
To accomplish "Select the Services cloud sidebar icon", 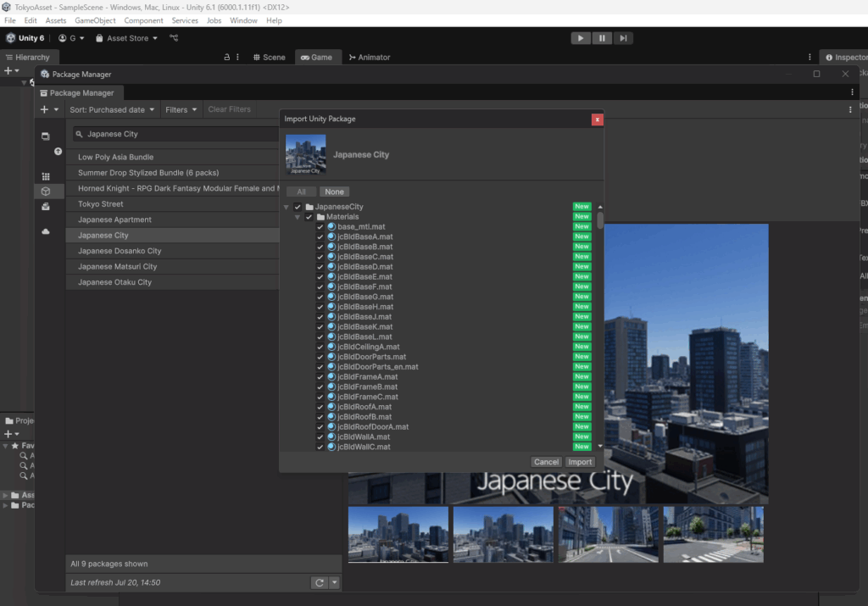I will tap(46, 231).
